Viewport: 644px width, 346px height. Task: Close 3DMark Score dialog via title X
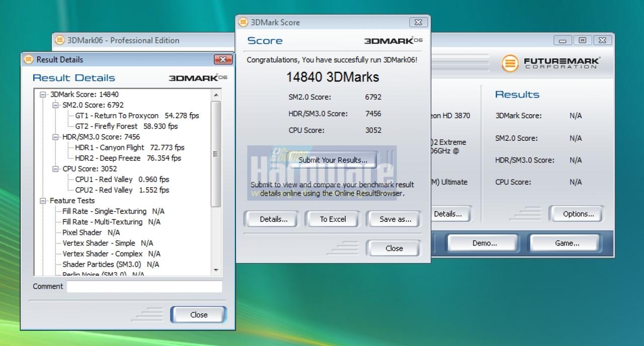point(419,22)
